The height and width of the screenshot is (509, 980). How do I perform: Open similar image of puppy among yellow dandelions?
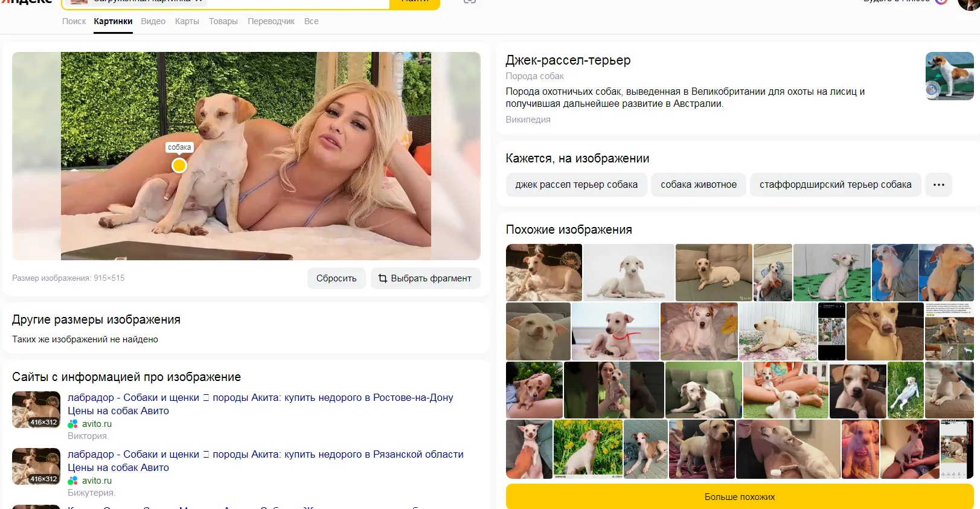(x=588, y=449)
